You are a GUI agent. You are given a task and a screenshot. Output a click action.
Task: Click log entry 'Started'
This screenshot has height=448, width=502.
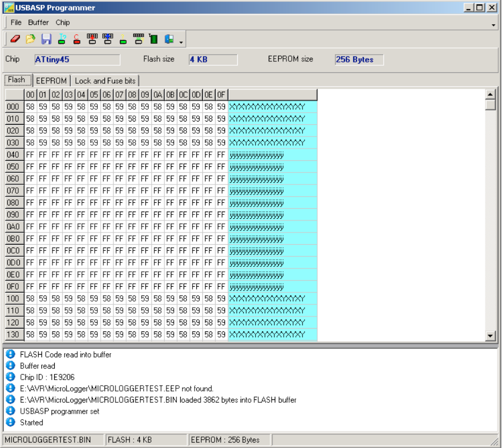coord(32,423)
